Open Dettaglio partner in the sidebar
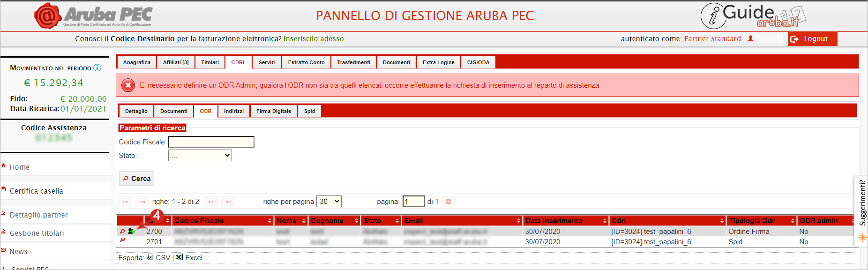The image size is (868, 270). [x=39, y=215]
